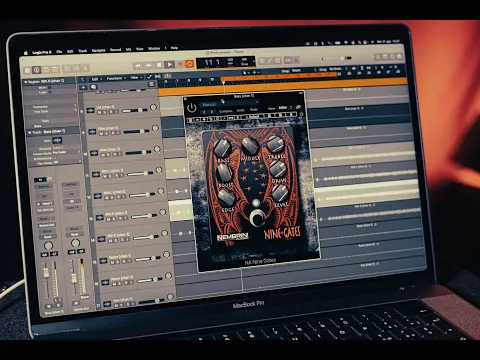Image resolution: width=480 pixels, height=360 pixels.
Task: Open the tracks area Functions menu
Action: pyautogui.click(x=116, y=78)
